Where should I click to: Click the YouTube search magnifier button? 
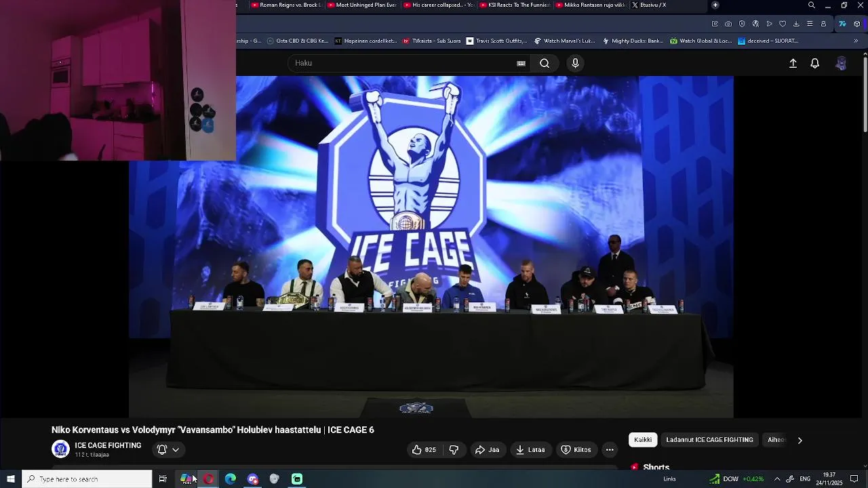coord(545,63)
